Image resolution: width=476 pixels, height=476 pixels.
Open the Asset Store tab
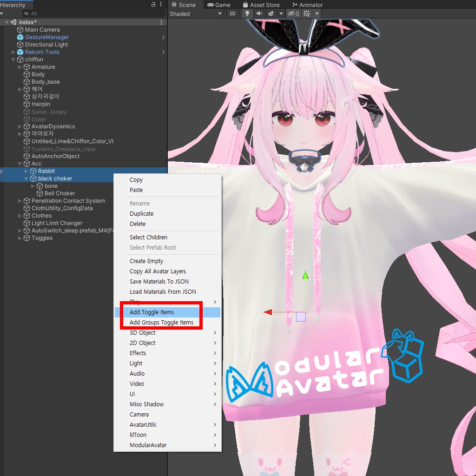(261, 5)
